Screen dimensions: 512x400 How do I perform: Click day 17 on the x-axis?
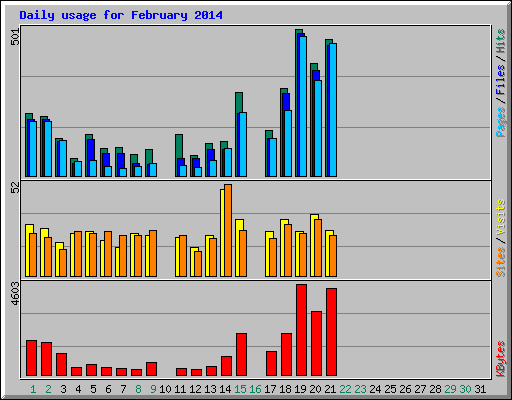tap(270, 389)
